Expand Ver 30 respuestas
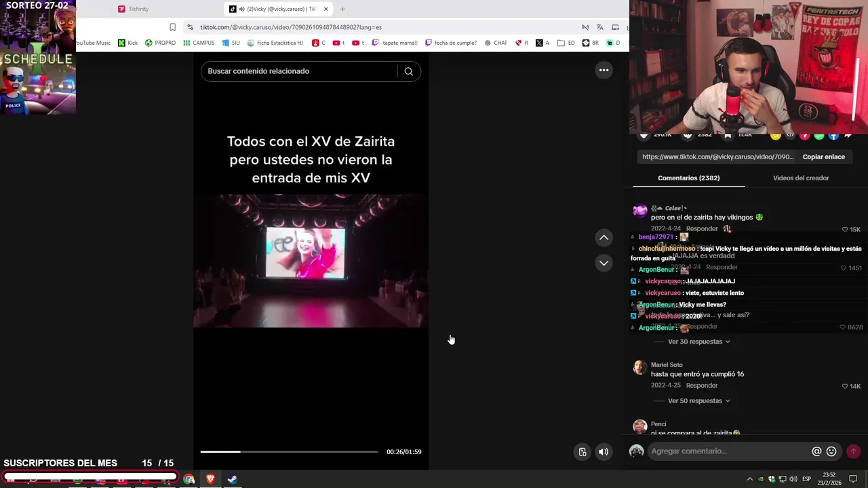 [698, 342]
